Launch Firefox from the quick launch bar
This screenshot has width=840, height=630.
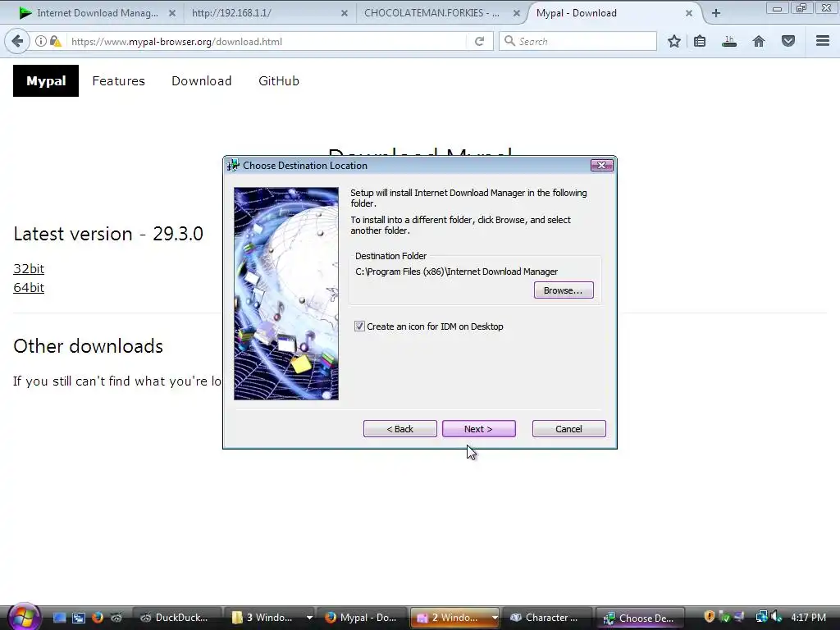coord(97,618)
